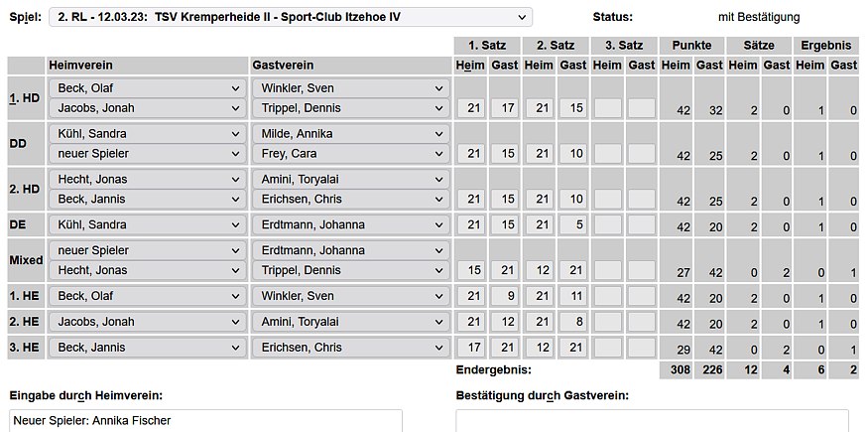
Task: Open Beck, Olaf dropdown in 1. HD row
Action: pos(147,87)
